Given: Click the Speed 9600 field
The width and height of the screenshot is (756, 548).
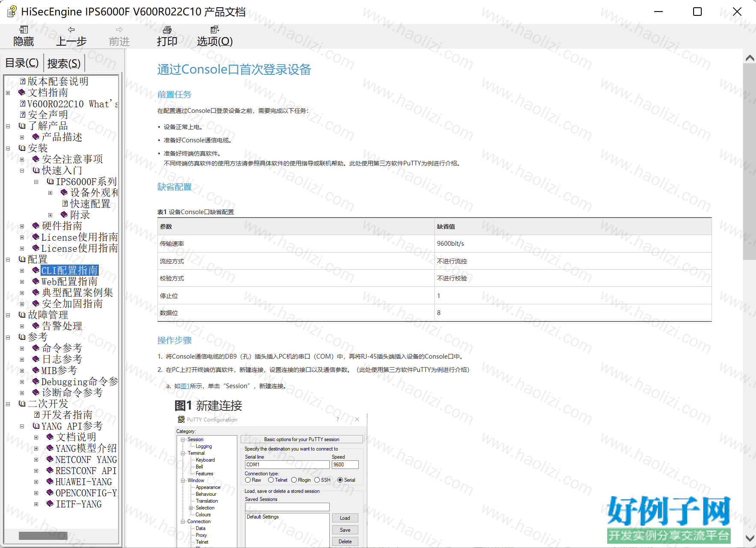Looking at the screenshot, I should (x=345, y=465).
